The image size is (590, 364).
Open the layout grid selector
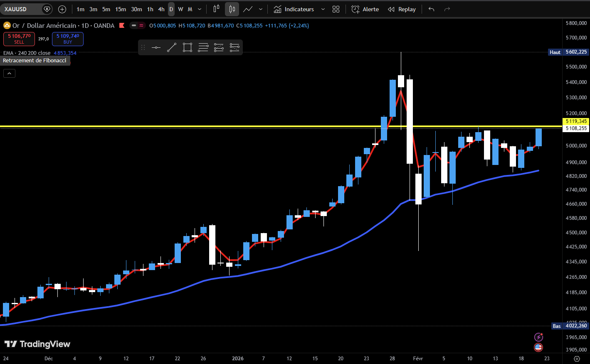pos(336,9)
